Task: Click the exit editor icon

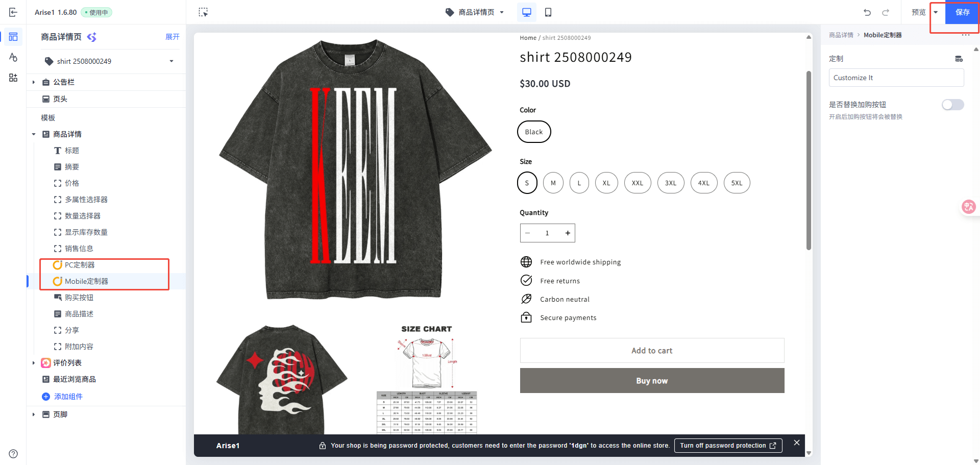Action: click(13, 12)
